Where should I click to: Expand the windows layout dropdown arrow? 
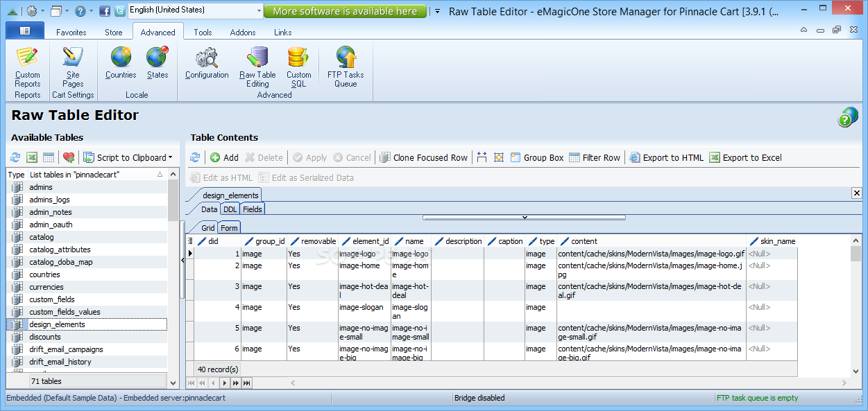pyautogui.click(x=67, y=11)
